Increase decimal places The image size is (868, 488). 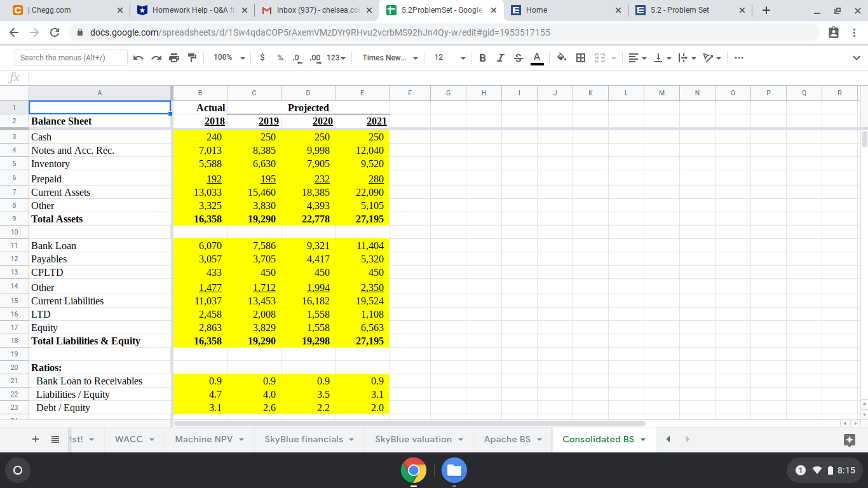(x=315, y=58)
